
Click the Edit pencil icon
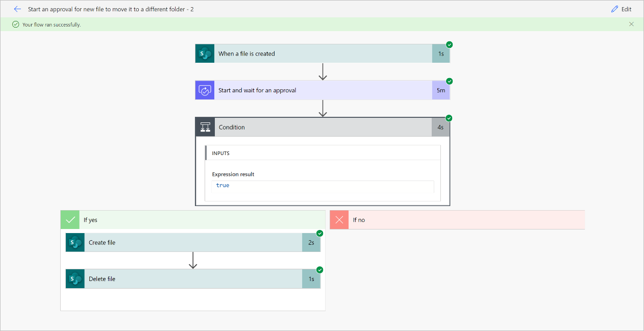[614, 9]
